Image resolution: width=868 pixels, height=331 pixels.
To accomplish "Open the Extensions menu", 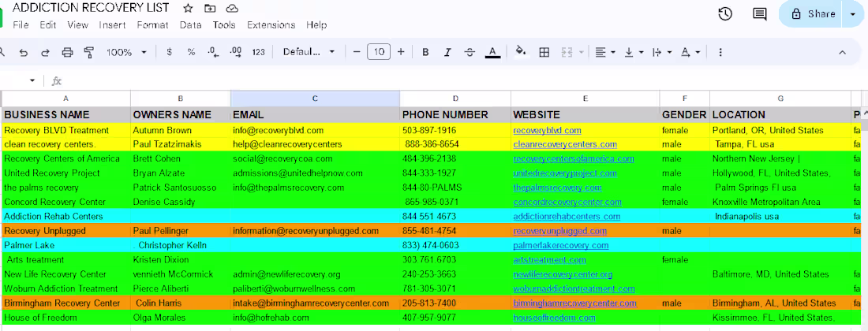I will click(x=271, y=25).
